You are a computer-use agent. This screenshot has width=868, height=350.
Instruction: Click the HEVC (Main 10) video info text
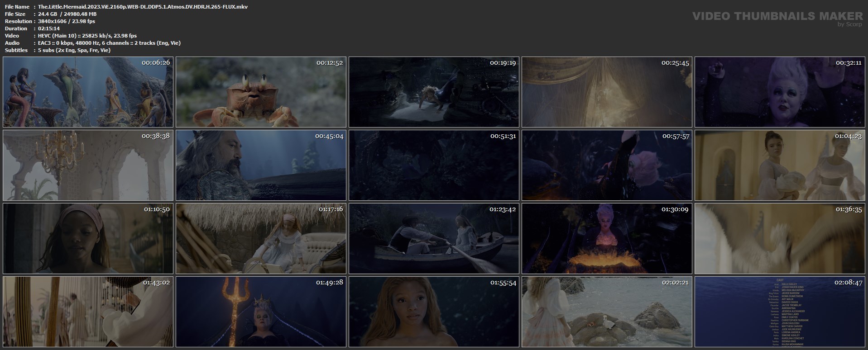[87, 36]
